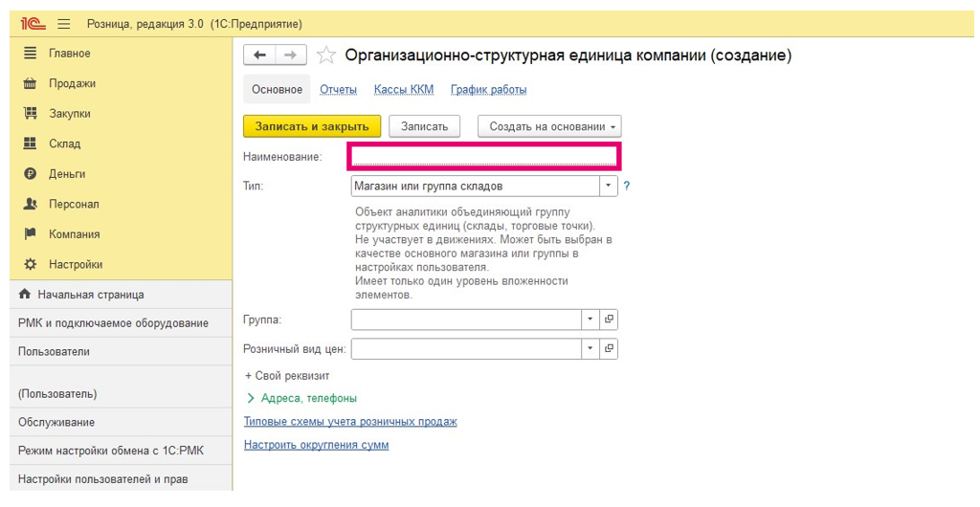Go back with the left arrow button
The height and width of the screenshot is (507, 980).
coord(259,55)
